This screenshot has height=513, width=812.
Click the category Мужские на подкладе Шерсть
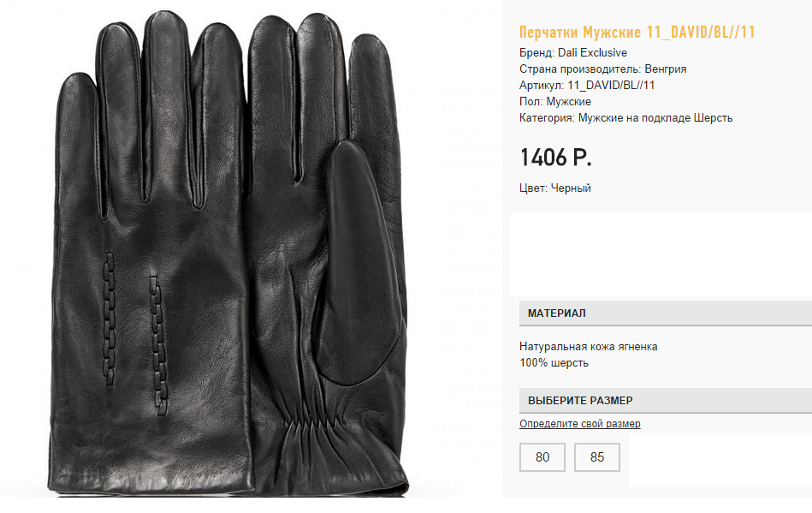point(655,118)
